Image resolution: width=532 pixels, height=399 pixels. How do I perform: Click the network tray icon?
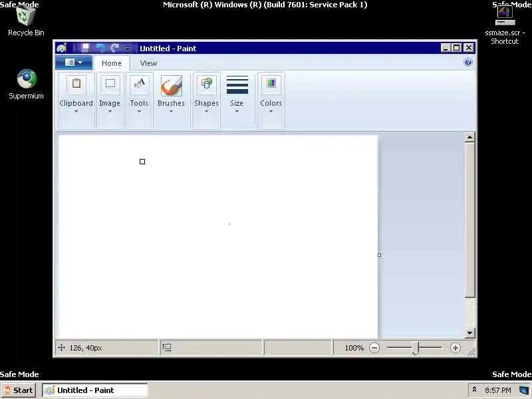pyautogui.click(x=524, y=390)
